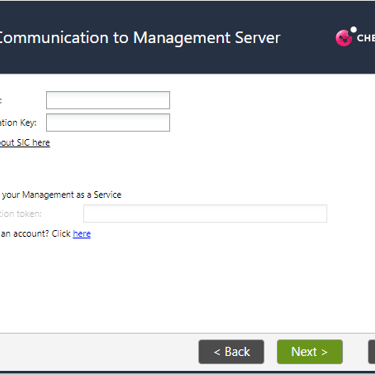Go back with the '< Back' button
Image resolution: width=375 pixels, height=375 pixels.
tap(231, 352)
